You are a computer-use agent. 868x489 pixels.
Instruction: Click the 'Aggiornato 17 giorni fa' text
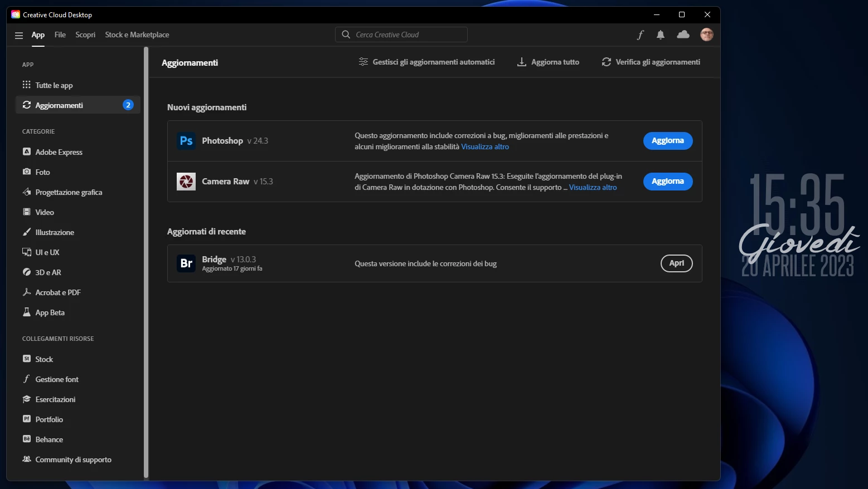(232, 269)
